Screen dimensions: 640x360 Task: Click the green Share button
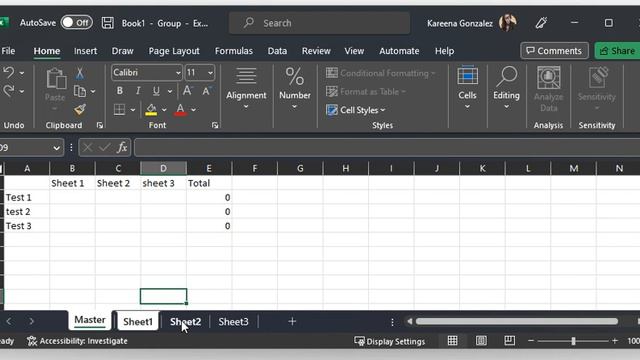[618, 51]
